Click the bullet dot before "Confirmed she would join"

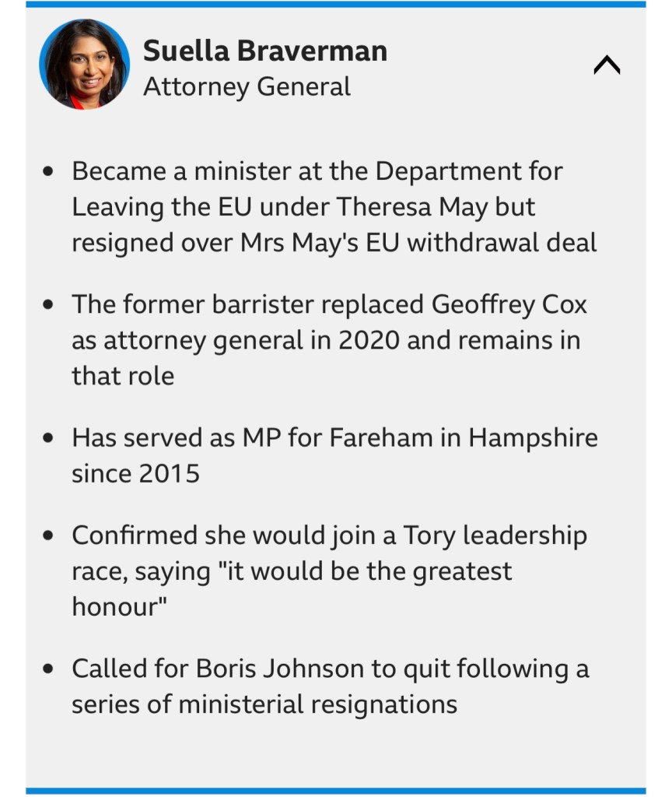[x=50, y=536]
